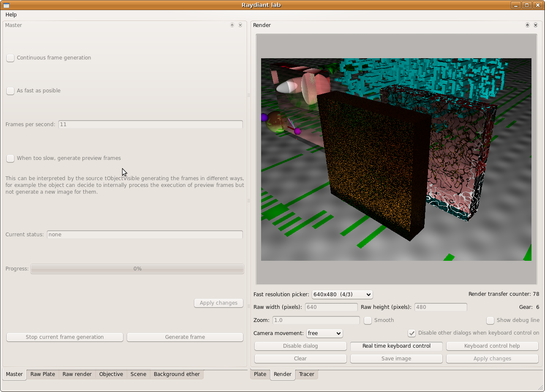The height and width of the screenshot is (392, 545).
Task: Close the Master dock panel
Action: [x=240, y=25]
